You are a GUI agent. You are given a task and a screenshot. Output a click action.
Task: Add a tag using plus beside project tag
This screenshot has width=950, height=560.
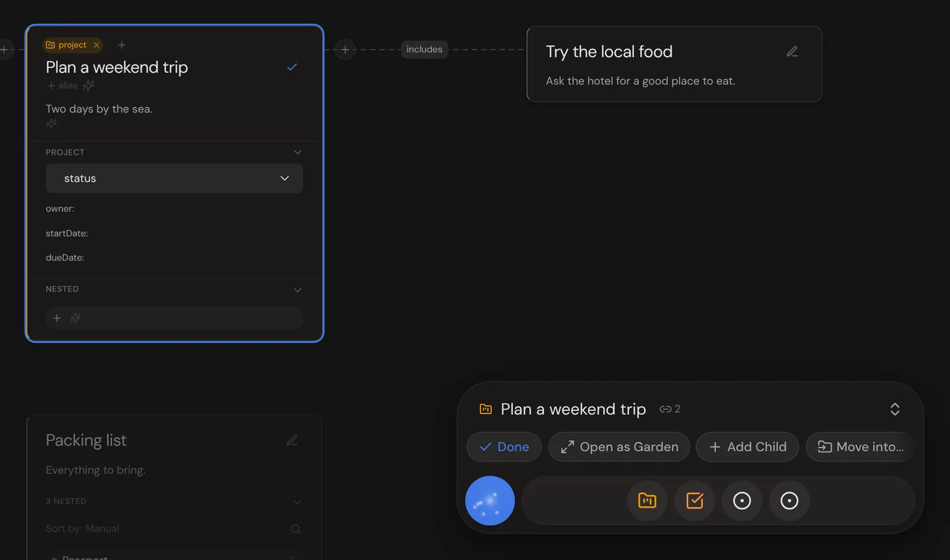coord(122,45)
